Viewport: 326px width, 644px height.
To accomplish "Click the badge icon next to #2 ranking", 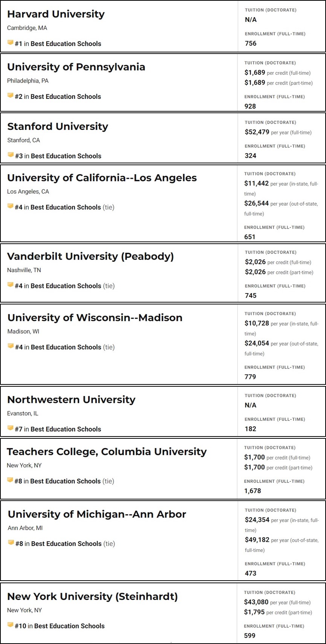I will pyautogui.click(x=11, y=95).
